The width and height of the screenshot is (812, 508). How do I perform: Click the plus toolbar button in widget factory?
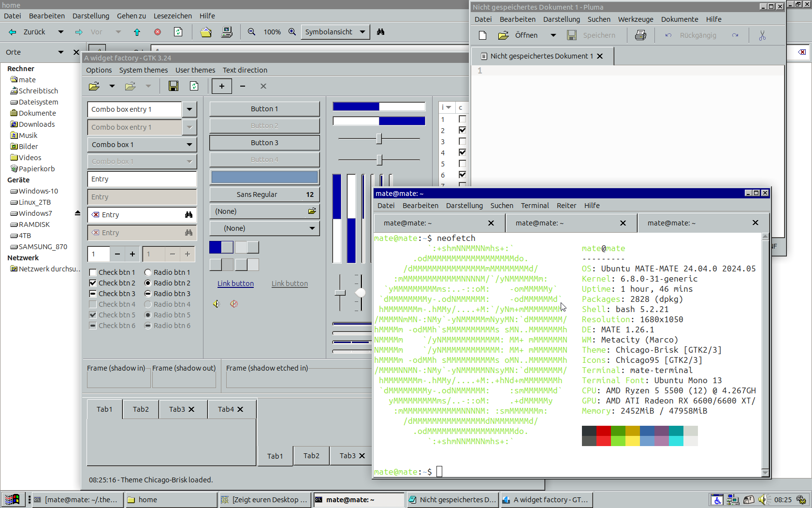(x=222, y=86)
